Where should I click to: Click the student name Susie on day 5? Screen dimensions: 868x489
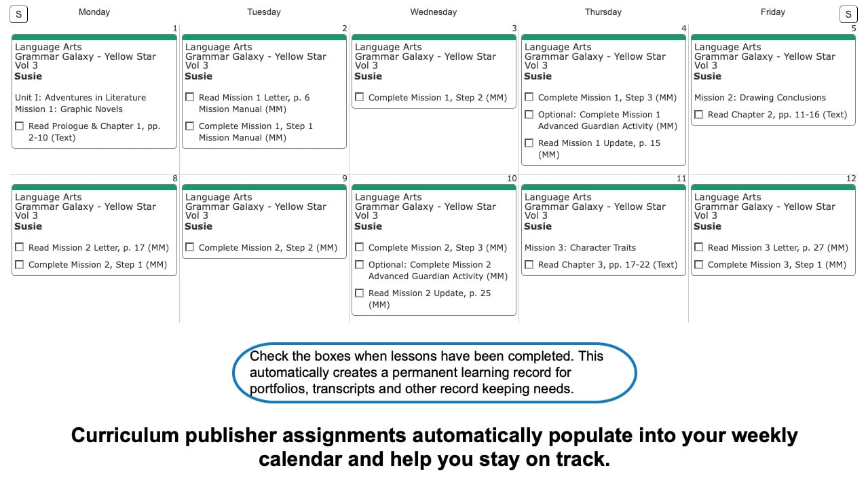tap(708, 76)
